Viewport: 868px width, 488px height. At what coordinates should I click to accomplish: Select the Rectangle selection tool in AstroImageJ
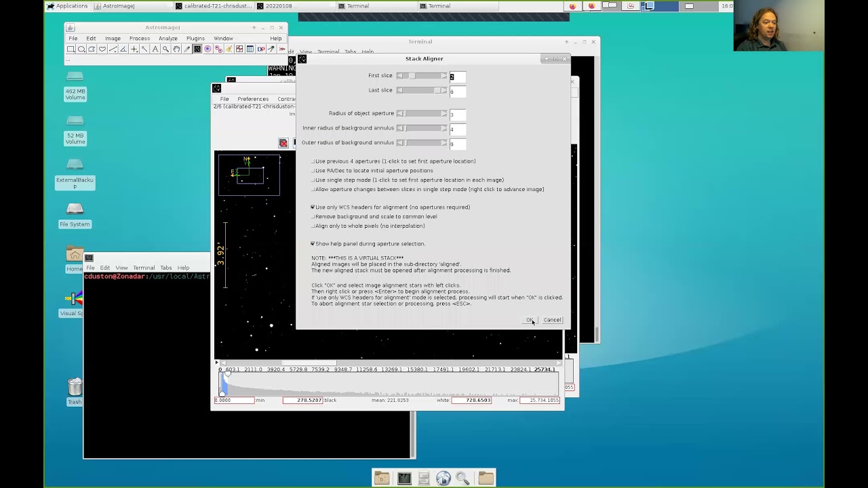click(x=71, y=49)
